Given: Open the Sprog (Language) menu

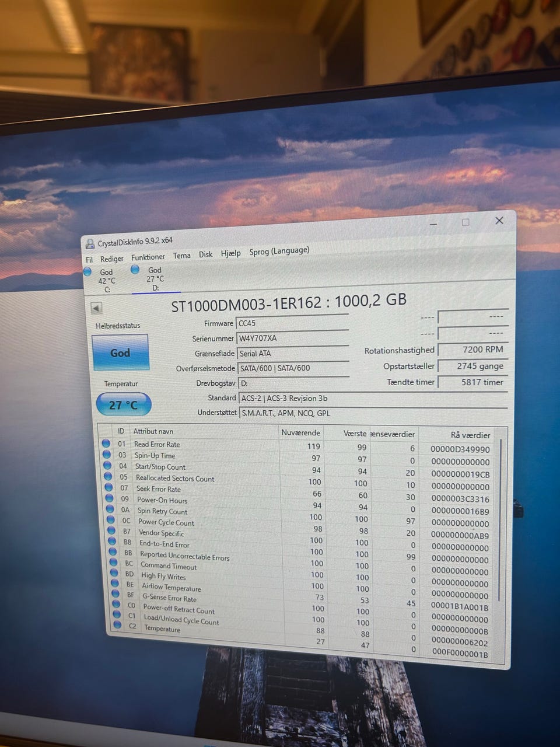Looking at the screenshot, I should coord(279,252).
